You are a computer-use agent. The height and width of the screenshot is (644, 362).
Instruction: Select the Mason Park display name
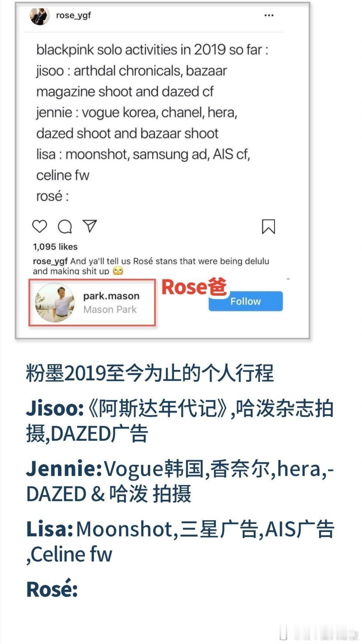point(110,309)
